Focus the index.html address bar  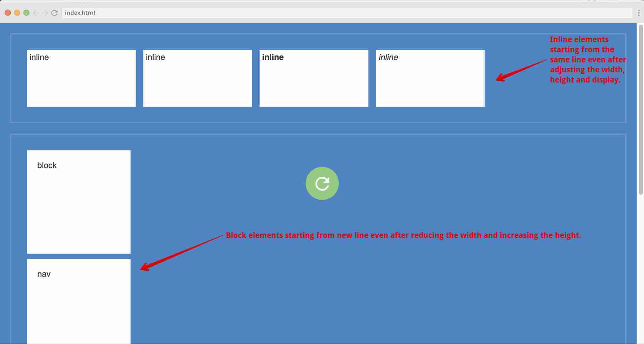pos(347,13)
